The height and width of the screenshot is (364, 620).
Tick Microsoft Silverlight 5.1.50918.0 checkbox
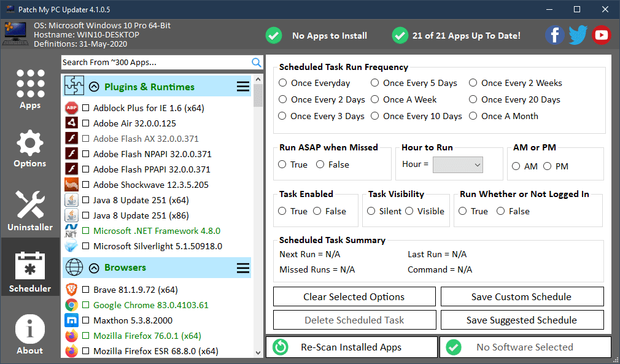pos(85,246)
